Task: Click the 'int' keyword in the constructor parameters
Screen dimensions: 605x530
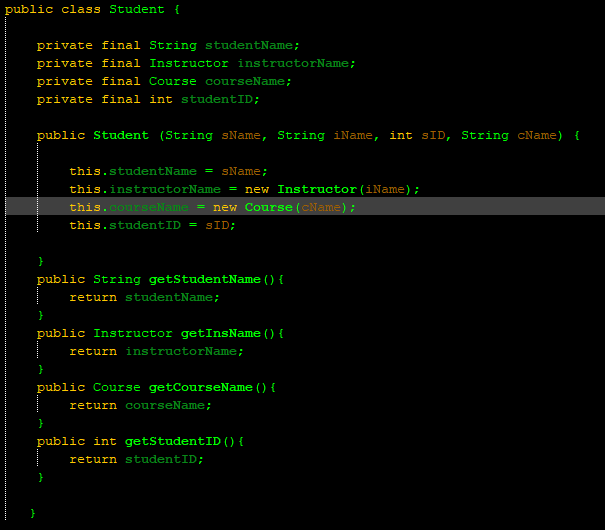Action: pyautogui.click(x=401, y=135)
